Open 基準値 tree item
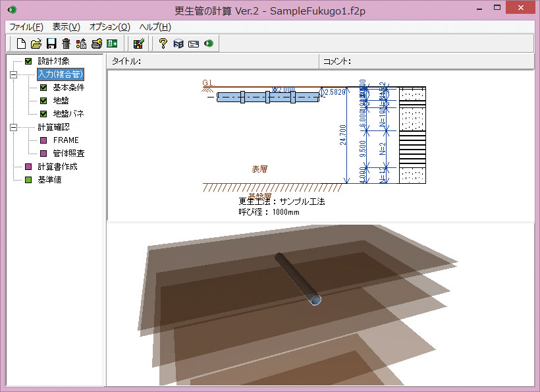This screenshot has width=540, height=392. click(x=49, y=180)
